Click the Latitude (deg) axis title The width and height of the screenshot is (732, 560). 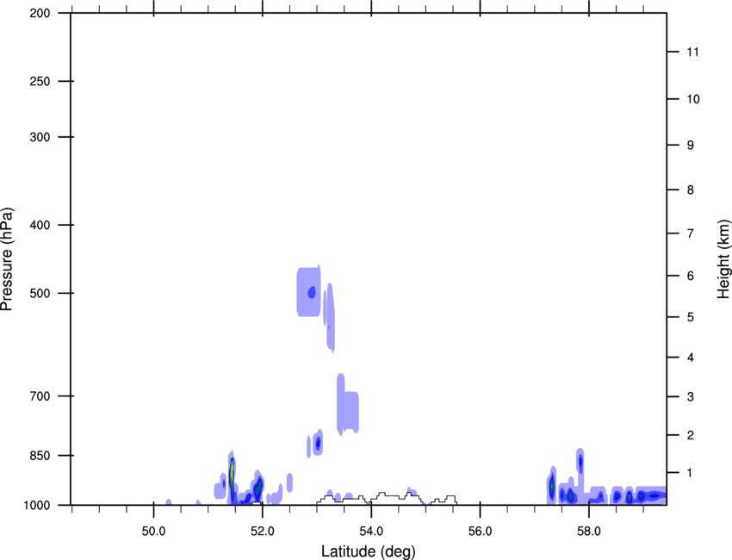[368, 551]
